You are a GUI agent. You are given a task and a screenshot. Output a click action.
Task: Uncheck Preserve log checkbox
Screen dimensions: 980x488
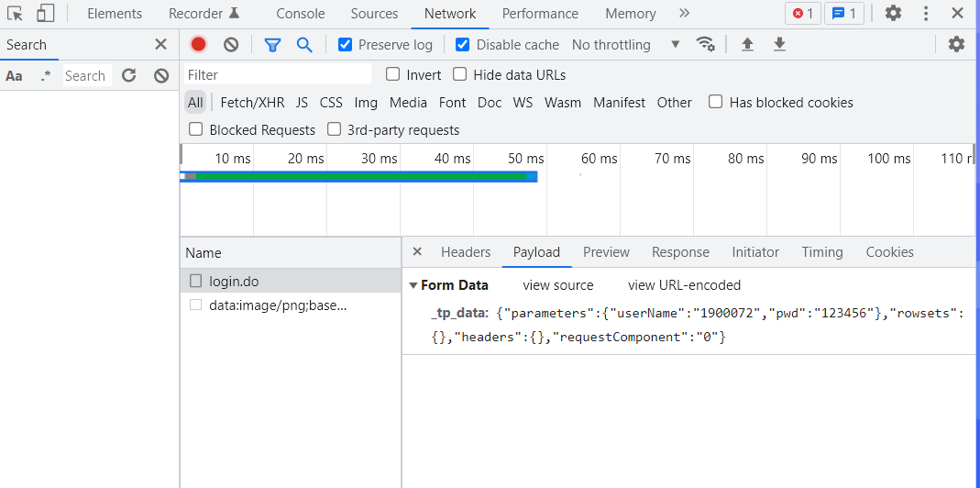[345, 44]
